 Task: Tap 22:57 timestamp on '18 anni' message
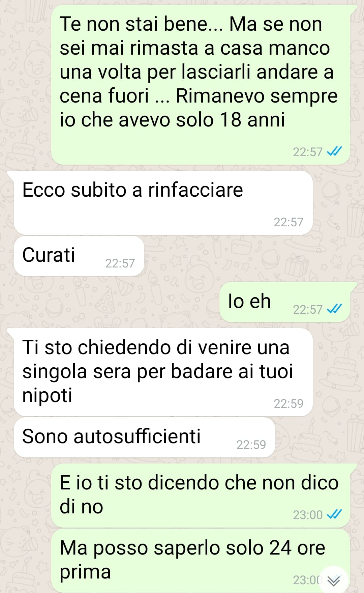308,152
